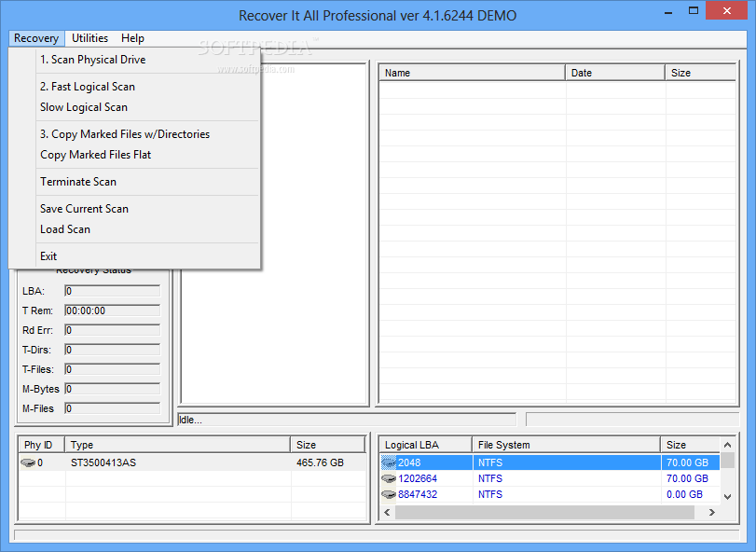Click the Rd Err value field

click(113, 330)
